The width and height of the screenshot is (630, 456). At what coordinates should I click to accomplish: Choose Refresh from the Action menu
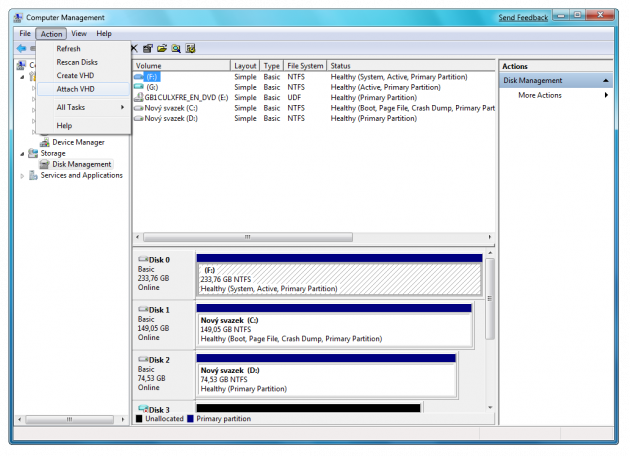click(x=84, y=49)
